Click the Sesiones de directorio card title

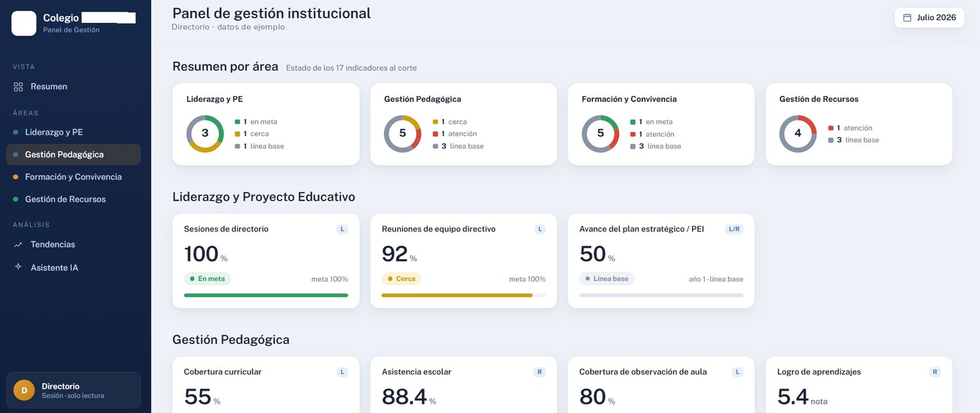[226, 229]
